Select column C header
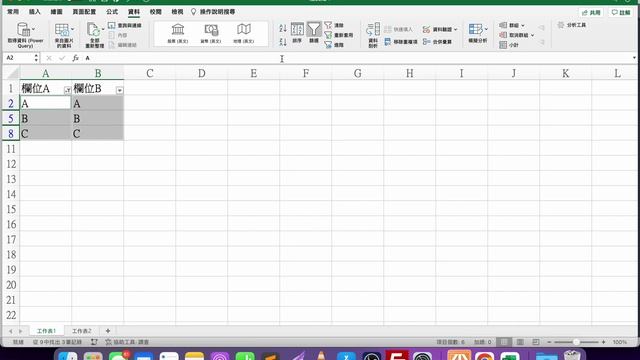Image resolution: width=640 pixels, height=360 pixels. [150, 73]
